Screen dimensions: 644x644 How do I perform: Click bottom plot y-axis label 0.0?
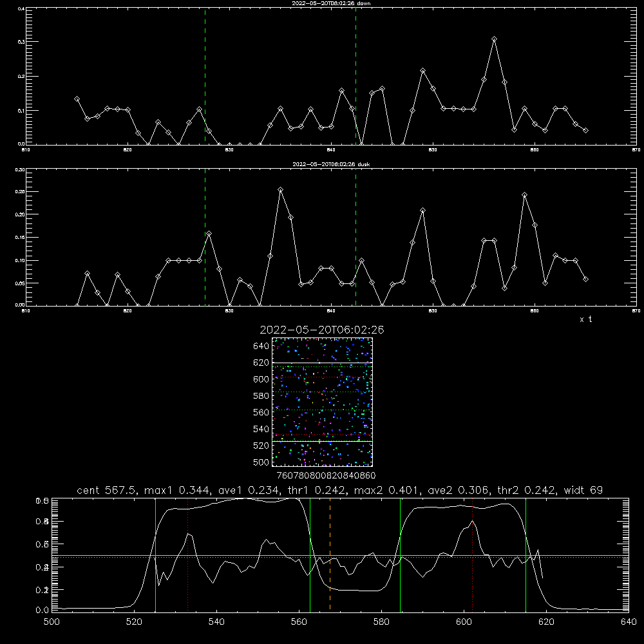click(43, 611)
